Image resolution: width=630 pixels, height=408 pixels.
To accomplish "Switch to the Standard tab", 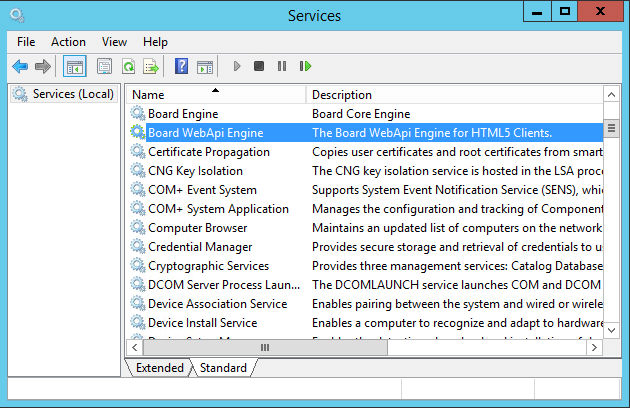I will pos(223,368).
